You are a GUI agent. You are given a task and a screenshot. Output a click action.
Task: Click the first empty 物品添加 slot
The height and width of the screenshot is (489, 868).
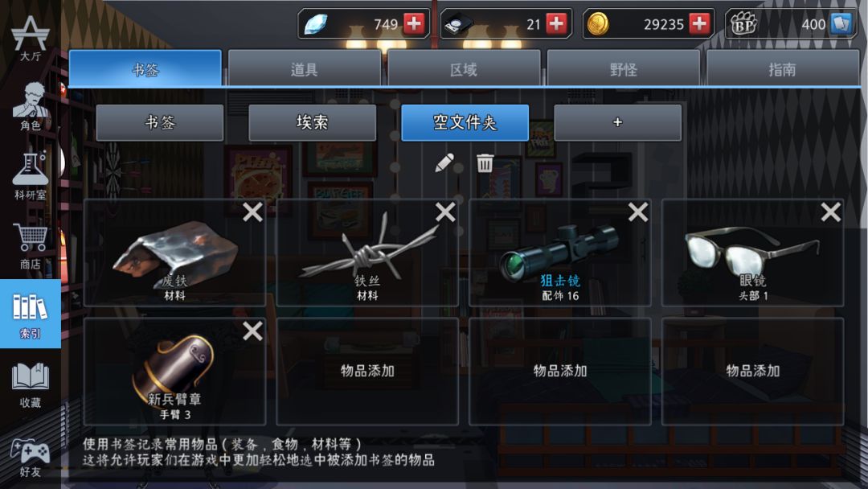click(367, 371)
